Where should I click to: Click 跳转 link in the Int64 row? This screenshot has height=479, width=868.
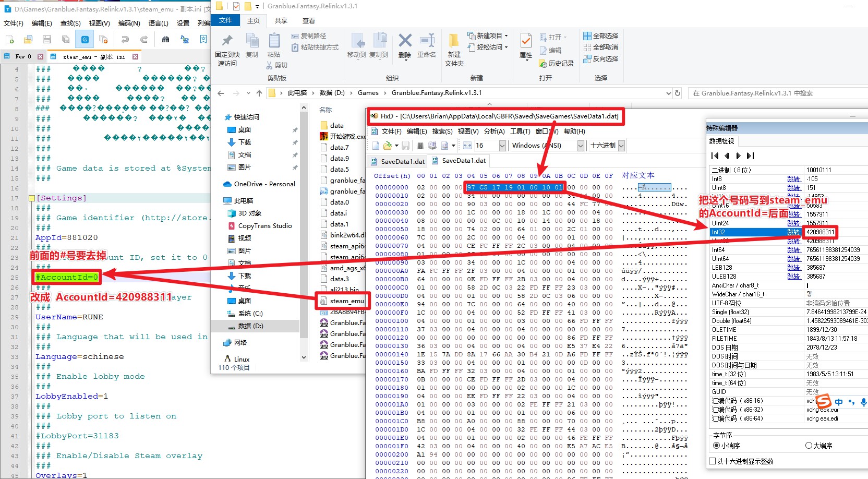[x=794, y=250]
